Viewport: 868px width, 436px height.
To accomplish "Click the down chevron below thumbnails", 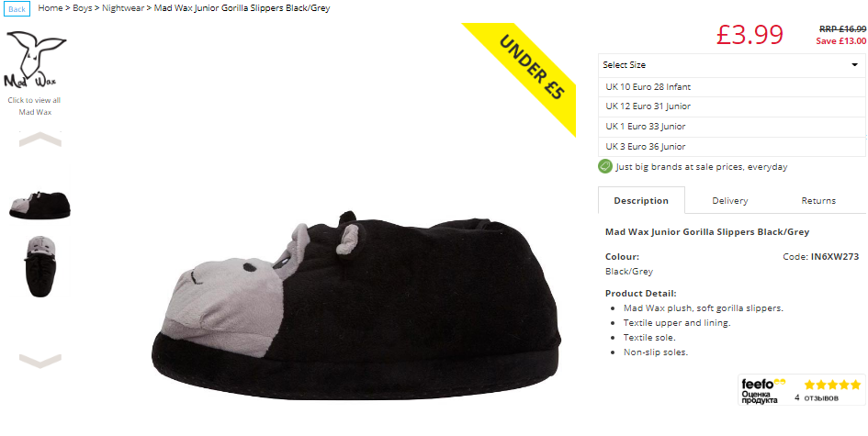I will point(39,362).
